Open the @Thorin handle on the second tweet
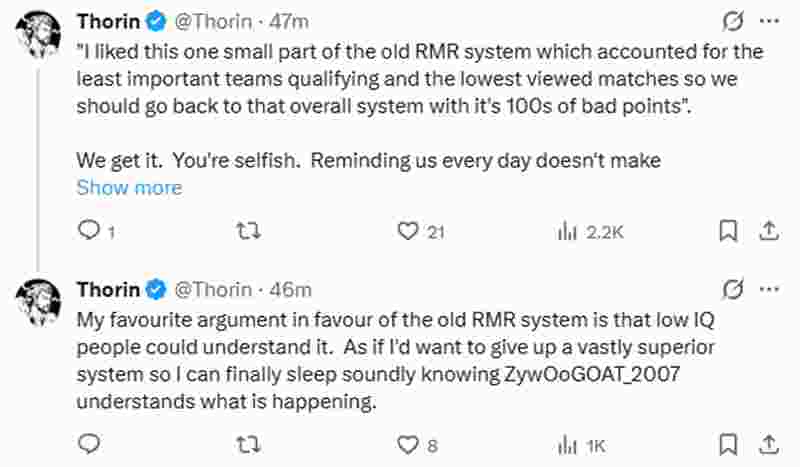This screenshot has height=467, width=800. [214, 289]
